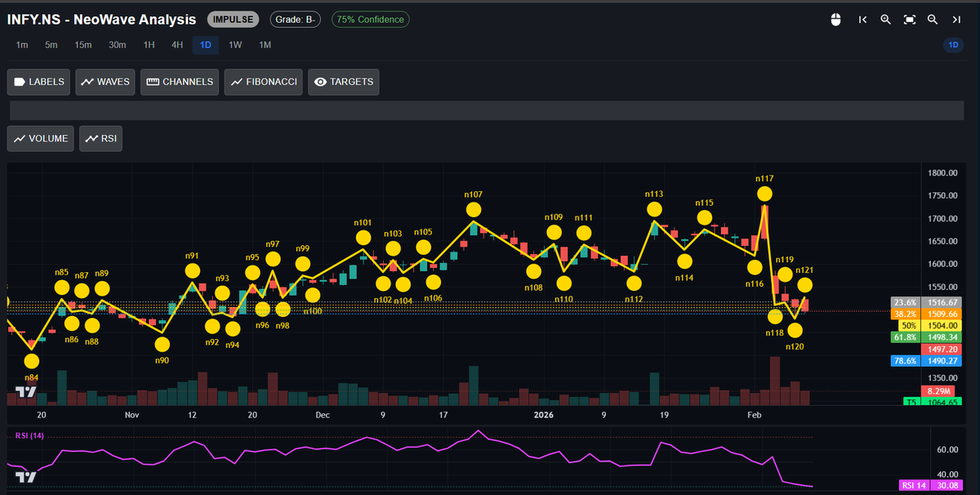980x495 pixels.
Task: Click the Feb date axis label
Action: (755, 415)
